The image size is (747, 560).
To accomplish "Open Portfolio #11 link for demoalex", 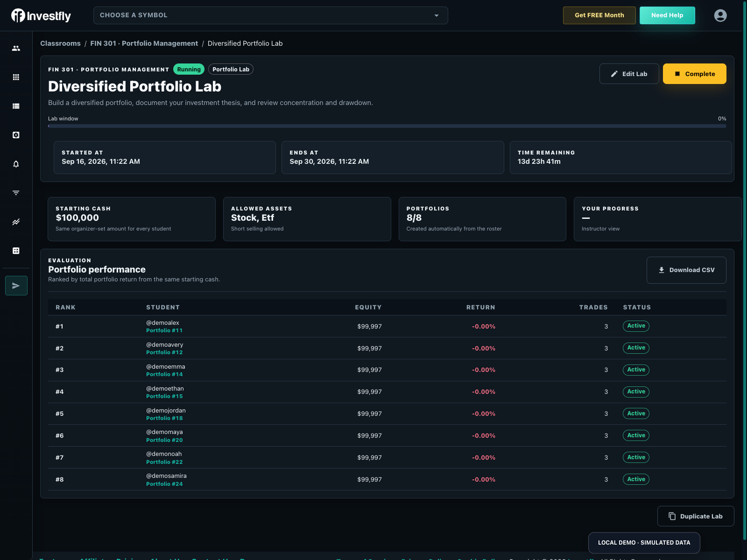I will coord(164,330).
